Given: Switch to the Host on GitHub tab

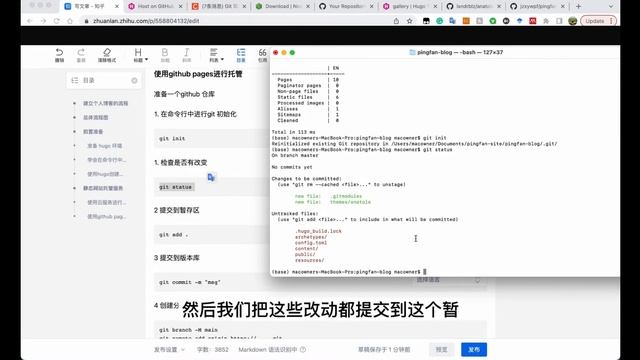Looking at the screenshot, I should (154, 6).
